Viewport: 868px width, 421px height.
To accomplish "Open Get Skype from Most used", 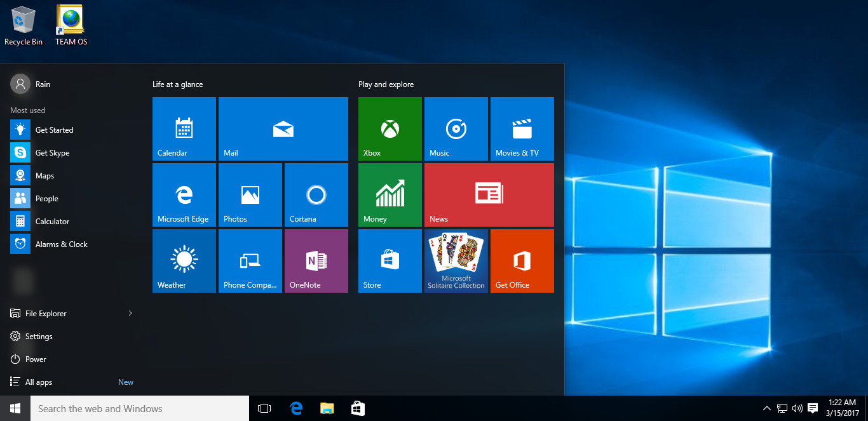I will point(72,152).
